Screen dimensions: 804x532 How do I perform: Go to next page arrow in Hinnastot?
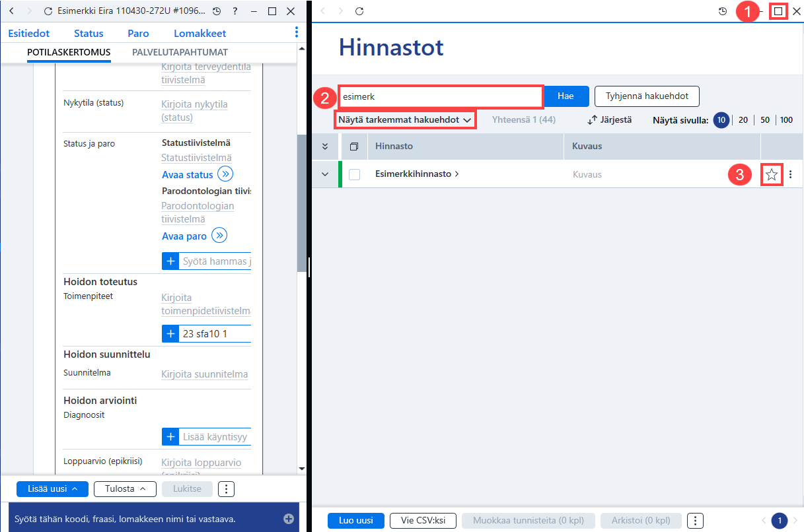(x=795, y=521)
